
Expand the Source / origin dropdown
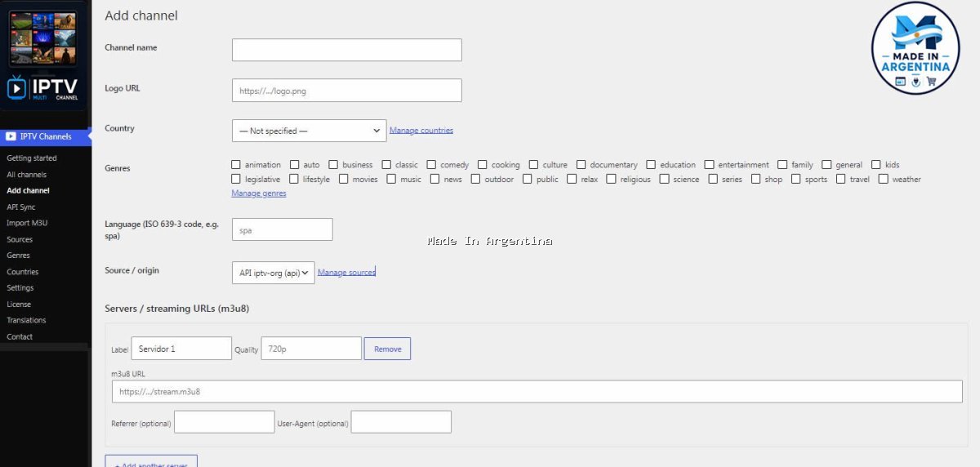[x=274, y=273]
